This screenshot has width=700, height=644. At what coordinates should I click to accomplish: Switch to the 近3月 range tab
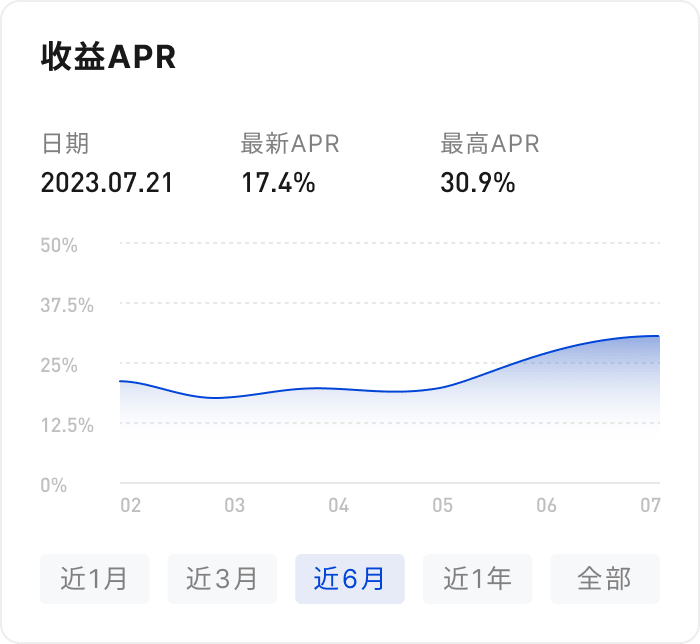tap(222, 578)
